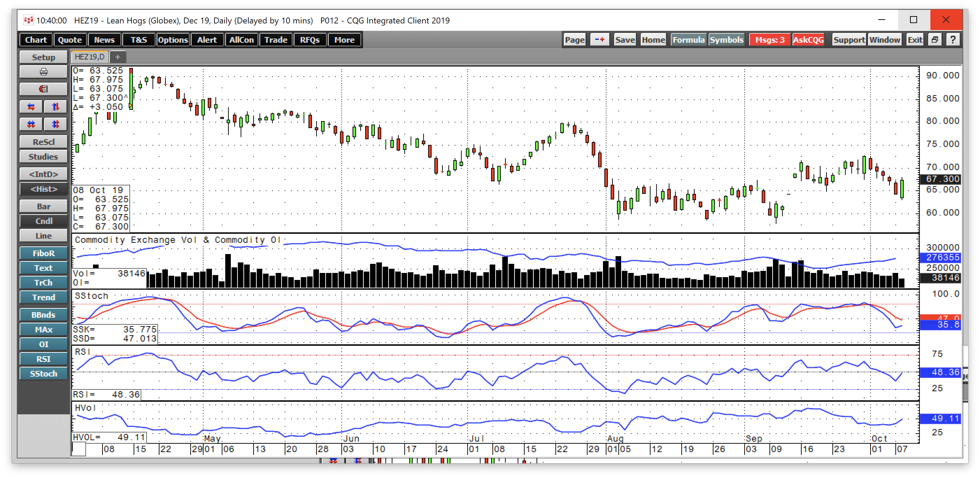The height and width of the screenshot is (478, 980).
Task: Open the AllCon menu item
Action: click(x=241, y=40)
